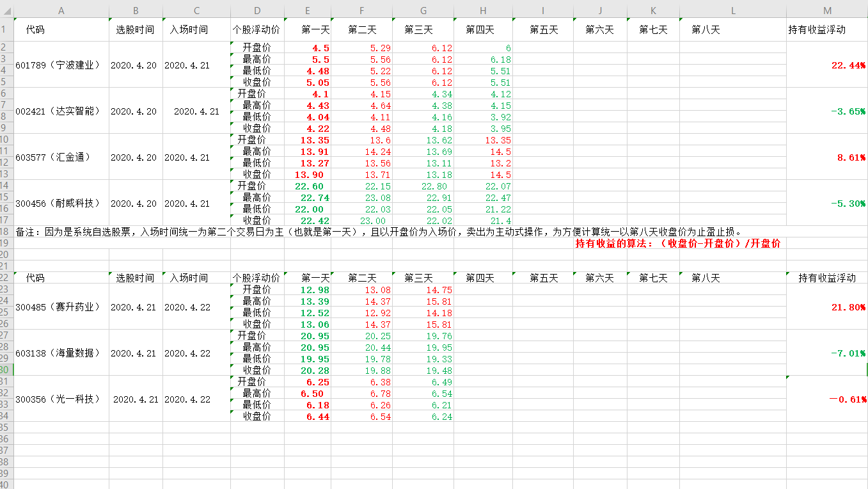Select the -5.30% return cell
Viewport: 868px width, 489px height.
(827, 204)
